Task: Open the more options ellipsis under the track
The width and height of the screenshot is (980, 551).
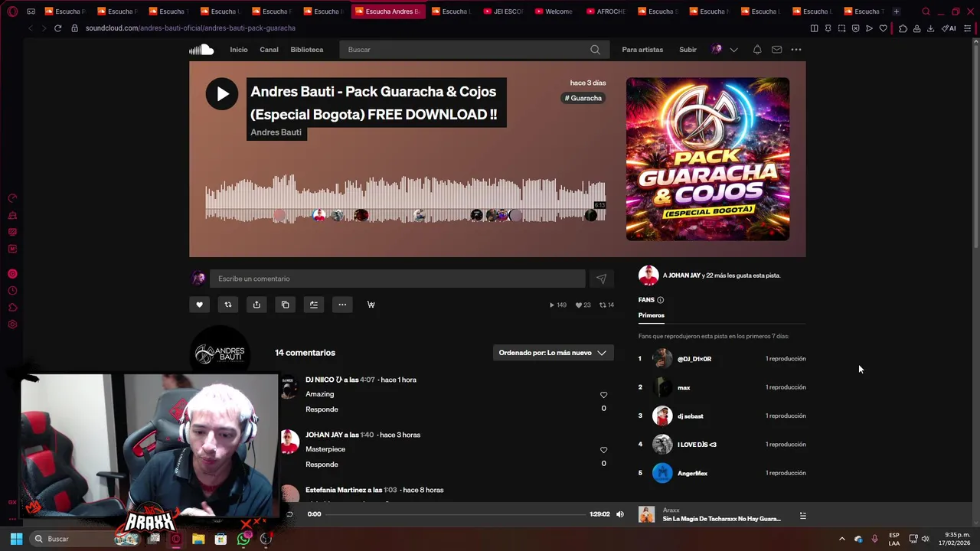Action: 342,305
